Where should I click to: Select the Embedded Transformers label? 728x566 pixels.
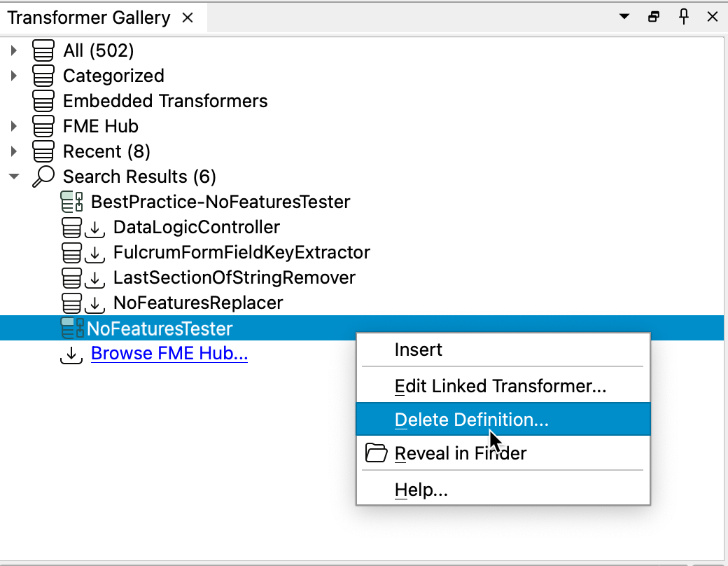(164, 101)
